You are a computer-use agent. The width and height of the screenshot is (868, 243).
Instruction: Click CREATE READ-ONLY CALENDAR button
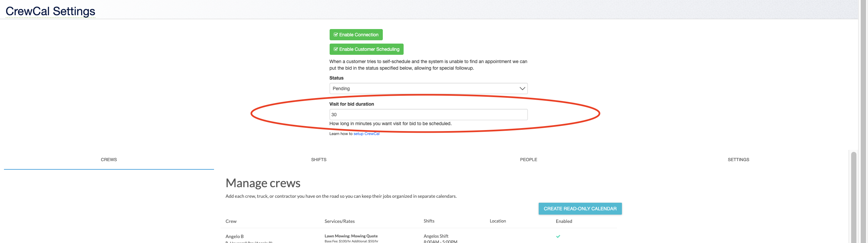point(580,209)
